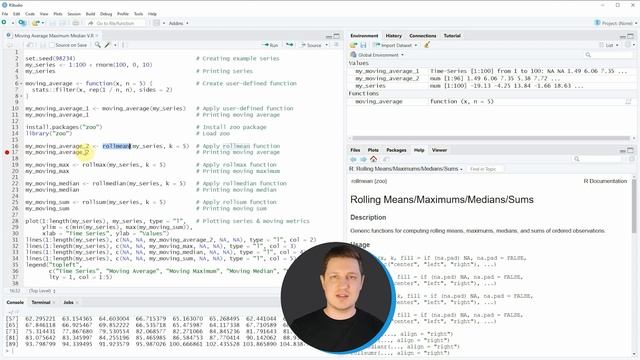Image resolution: width=640 pixels, height=360 pixels.
Task: Click the Source button in editor
Action: point(311,45)
